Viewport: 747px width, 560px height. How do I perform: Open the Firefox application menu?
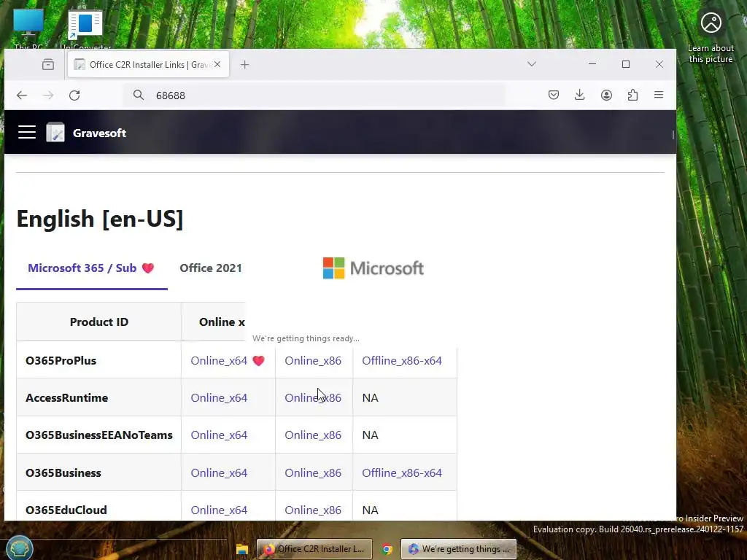tap(659, 96)
